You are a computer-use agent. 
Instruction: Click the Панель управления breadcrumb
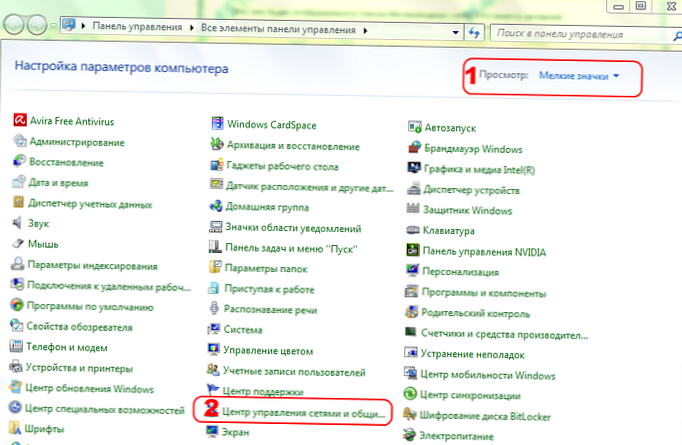tap(137, 27)
